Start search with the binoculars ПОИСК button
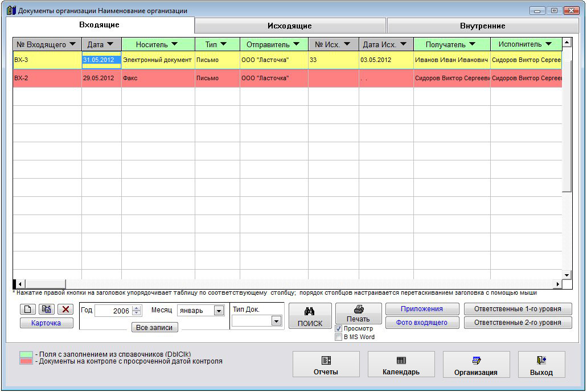 click(x=310, y=316)
